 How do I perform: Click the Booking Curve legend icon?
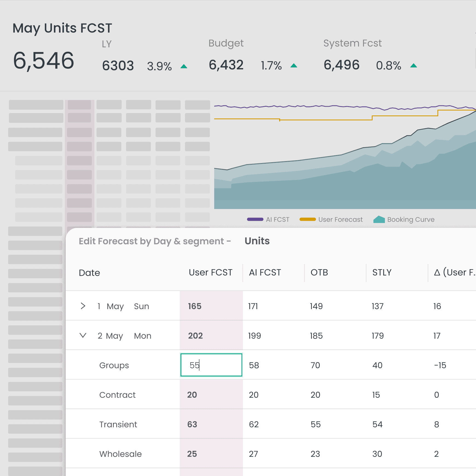tap(379, 219)
